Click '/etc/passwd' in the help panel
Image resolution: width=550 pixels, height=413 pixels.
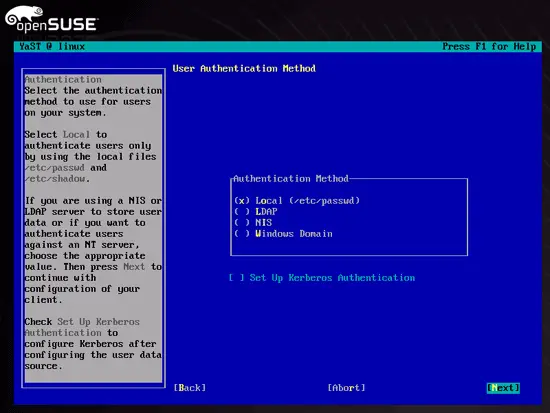pos(55,168)
